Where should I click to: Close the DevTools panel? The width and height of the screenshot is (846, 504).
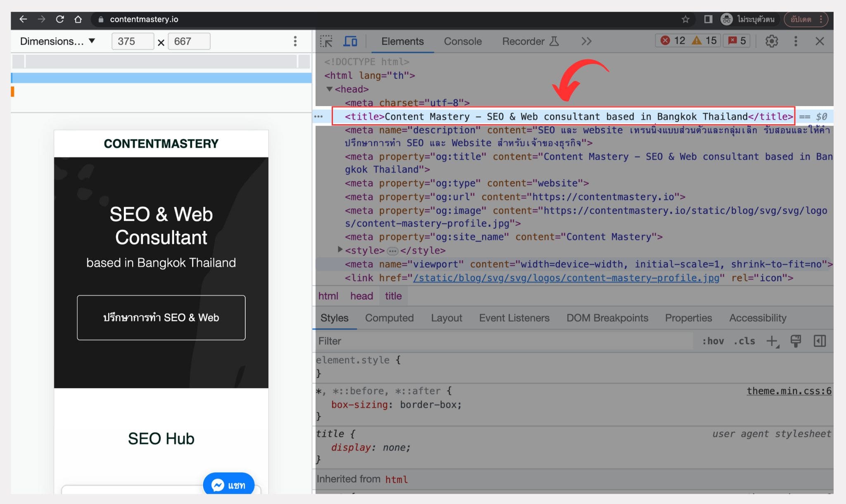pos(820,41)
